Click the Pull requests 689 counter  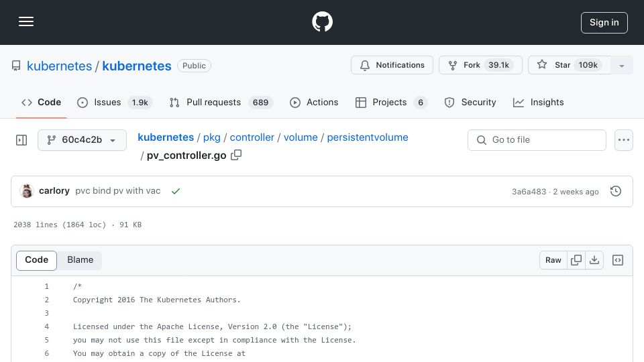pyautogui.click(x=260, y=103)
